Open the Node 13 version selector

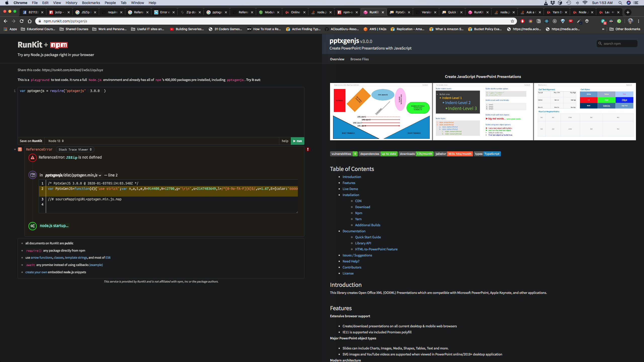tap(56, 141)
